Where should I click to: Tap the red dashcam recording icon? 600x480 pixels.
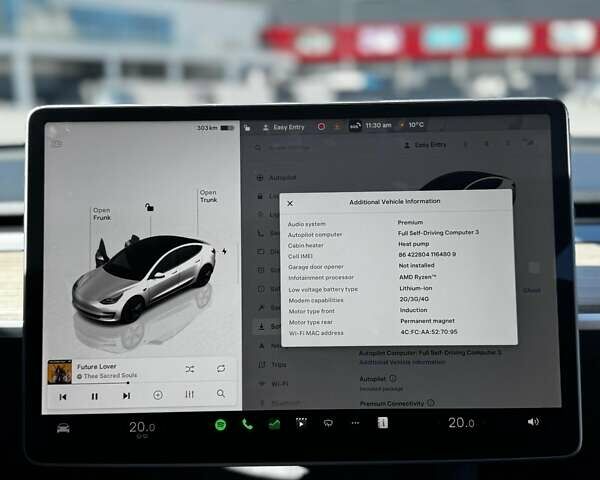click(321, 126)
